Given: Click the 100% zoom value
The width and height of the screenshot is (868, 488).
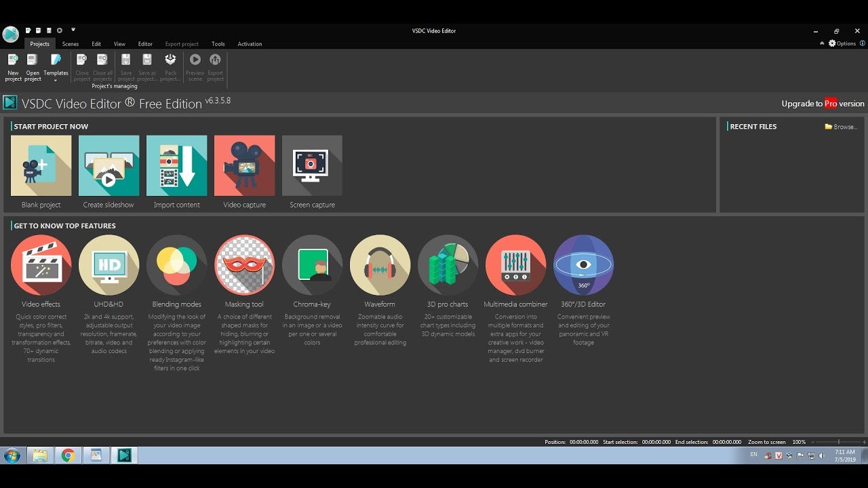Looking at the screenshot, I should point(799,442).
